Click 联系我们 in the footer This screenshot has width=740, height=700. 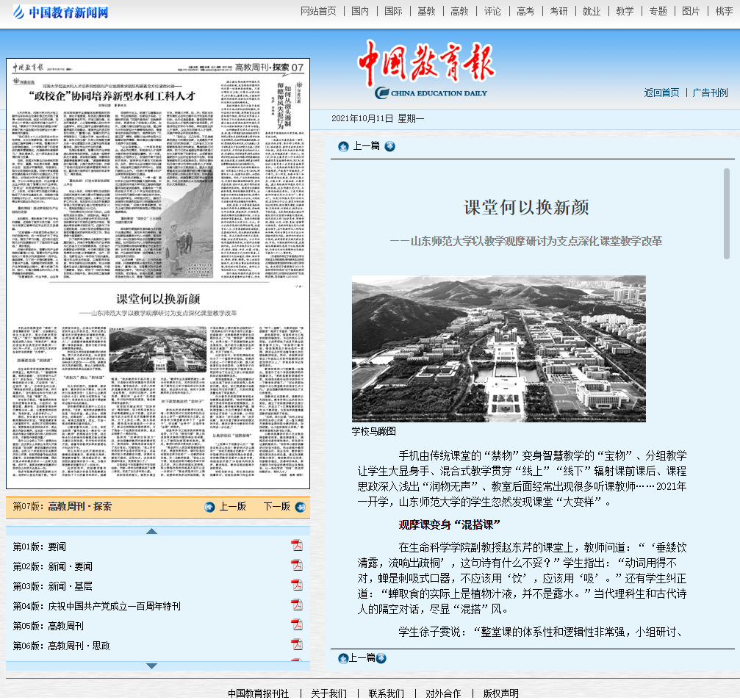pos(386,693)
